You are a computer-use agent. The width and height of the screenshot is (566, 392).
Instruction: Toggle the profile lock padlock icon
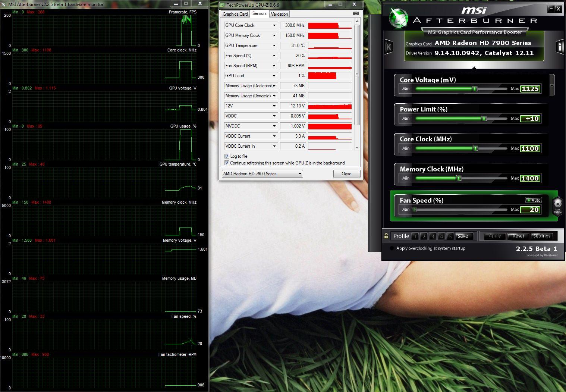click(x=386, y=236)
